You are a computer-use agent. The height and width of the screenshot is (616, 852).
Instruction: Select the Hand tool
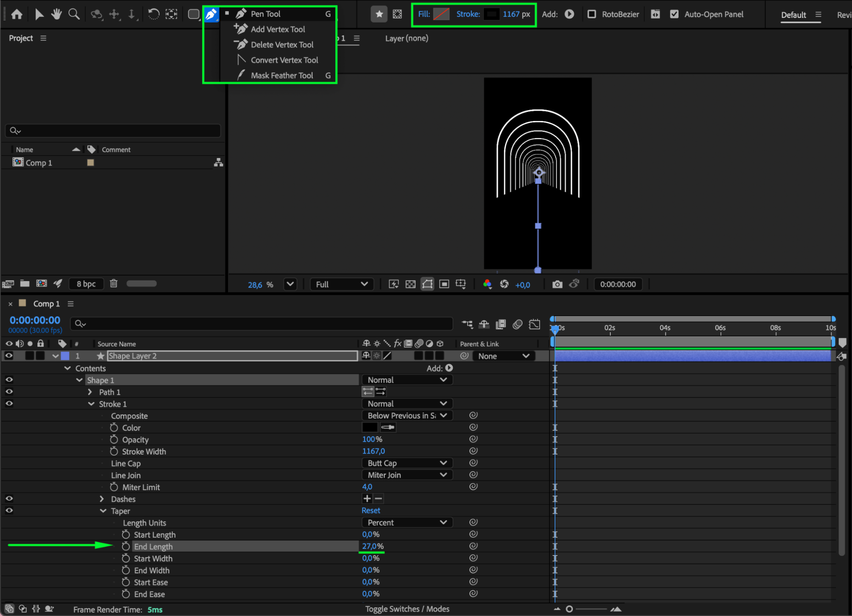click(56, 14)
